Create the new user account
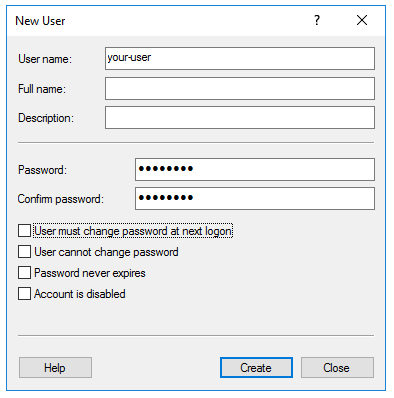Viewport: 394px width, 398px height. (x=256, y=368)
